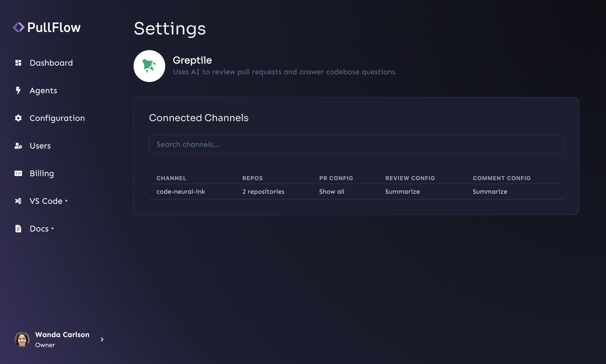Focus the Search channels input field
Image resolution: width=606 pixels, height=364 pixels.
pyautogui.click(x=356, y=144)
